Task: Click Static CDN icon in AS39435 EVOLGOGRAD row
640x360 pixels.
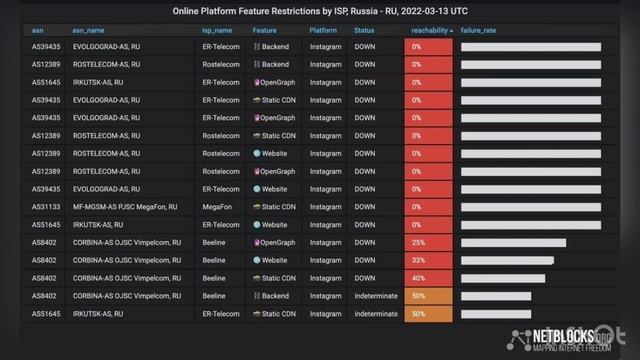Action: (257, 100)
